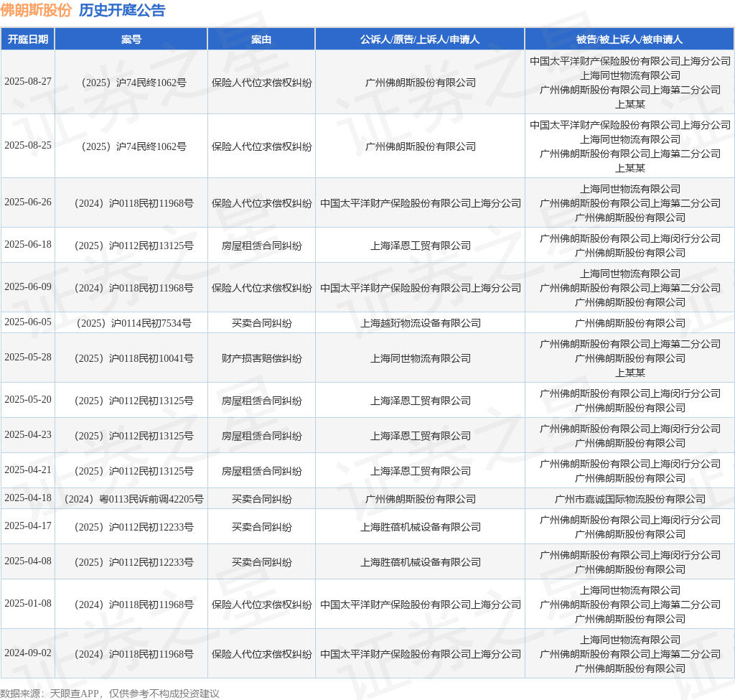The height and width of the screenshot is (700, 735).
Task: Click the date cell 2025-04-17
Action: pyautogui.click(x=28, y=526)
